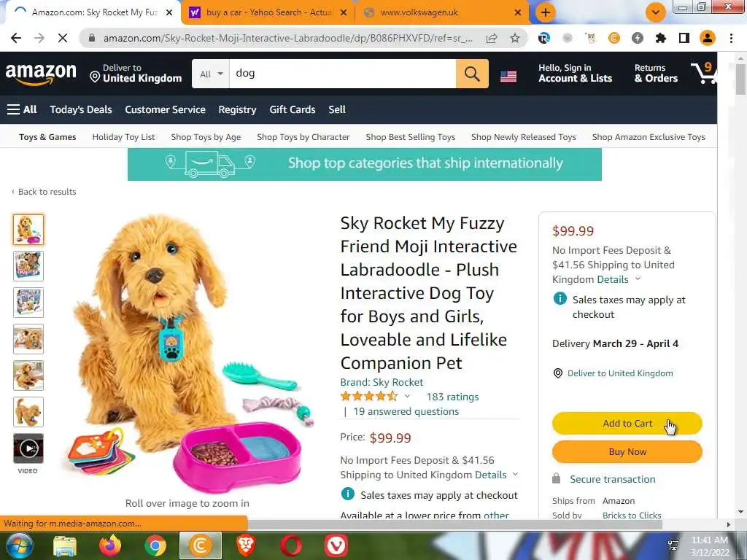
Task: Stop page loading with X button
Action: (63, 38)
